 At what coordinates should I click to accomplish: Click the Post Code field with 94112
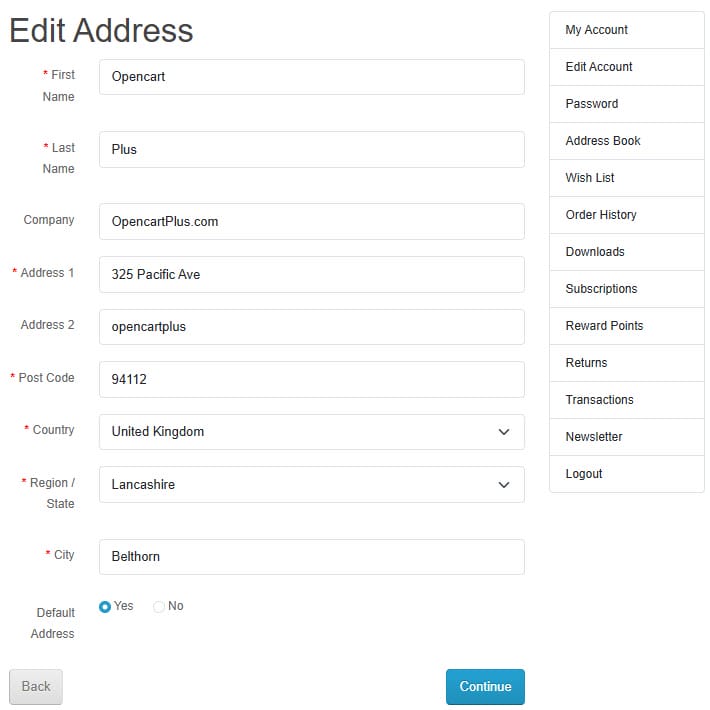312,379
